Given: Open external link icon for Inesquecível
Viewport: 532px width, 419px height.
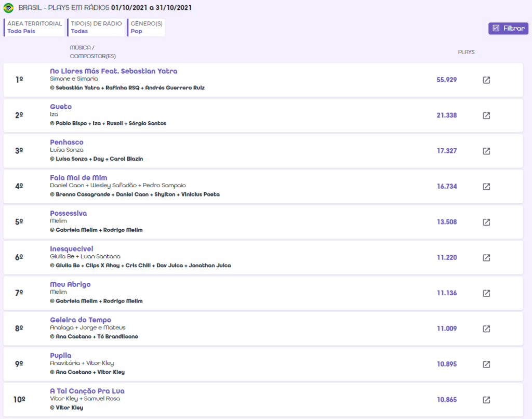Looking at the screenshot, I should 486,257.
